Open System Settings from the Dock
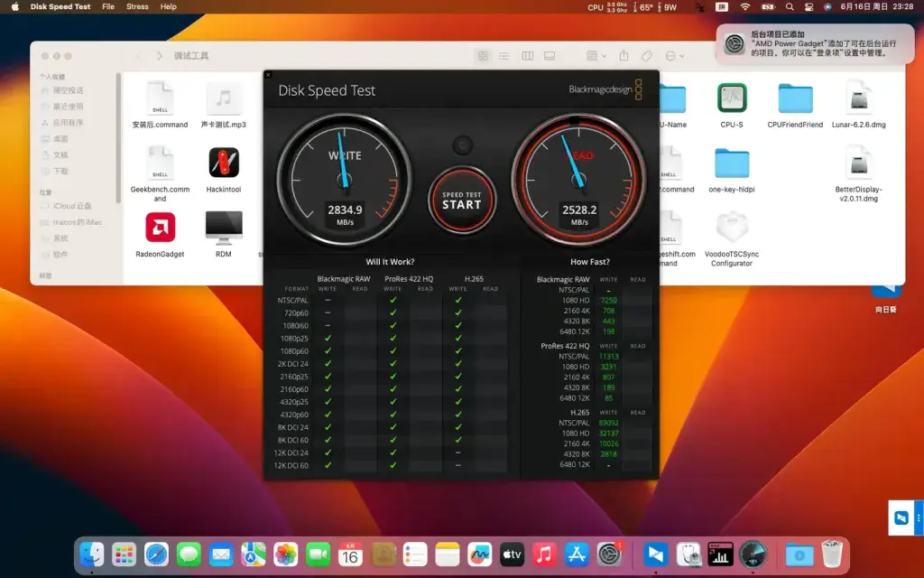Viewport: 924px width, 578px height. coord(609,555)
